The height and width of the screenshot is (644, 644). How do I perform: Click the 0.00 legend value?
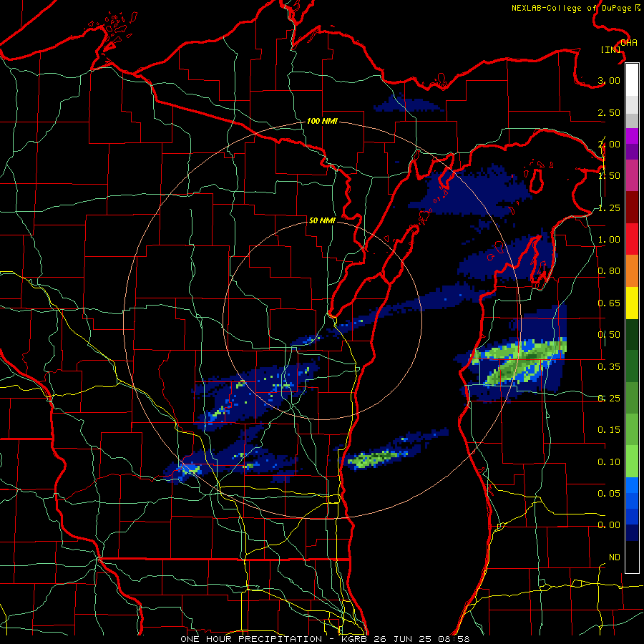(x=609, y=525)
